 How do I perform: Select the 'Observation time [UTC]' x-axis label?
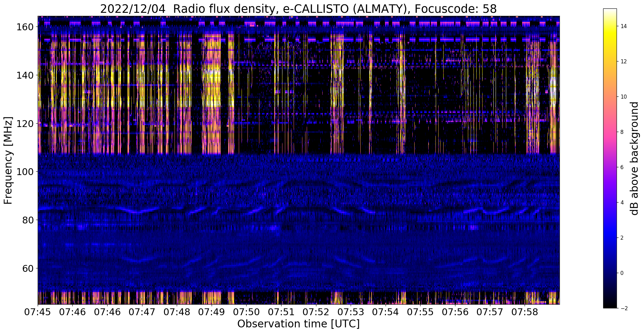click(x=298, y=324)
